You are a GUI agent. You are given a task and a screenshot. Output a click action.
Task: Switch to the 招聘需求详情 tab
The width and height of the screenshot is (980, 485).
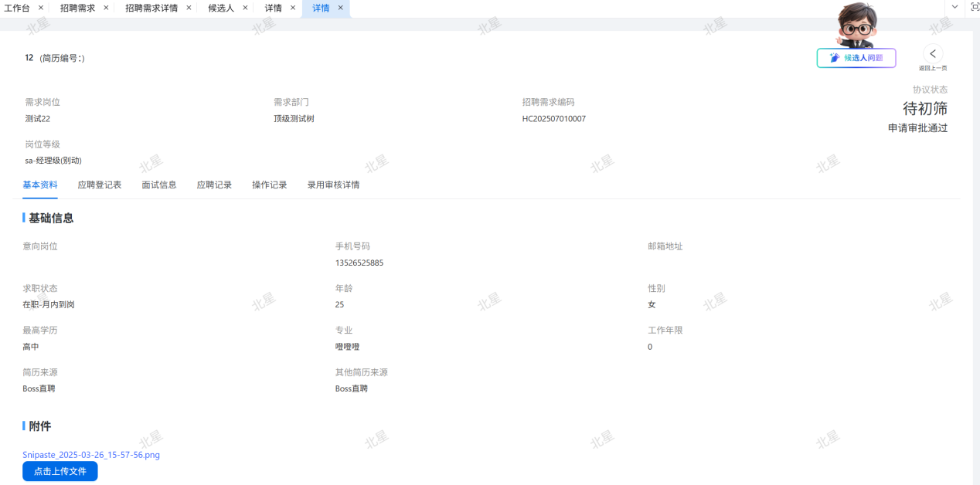[x=151, y=8]
